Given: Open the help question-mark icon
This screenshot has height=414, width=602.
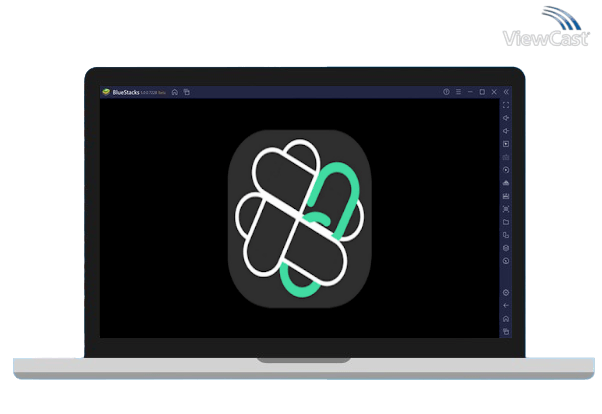Looking at the screenshot, I should (446, 92).
